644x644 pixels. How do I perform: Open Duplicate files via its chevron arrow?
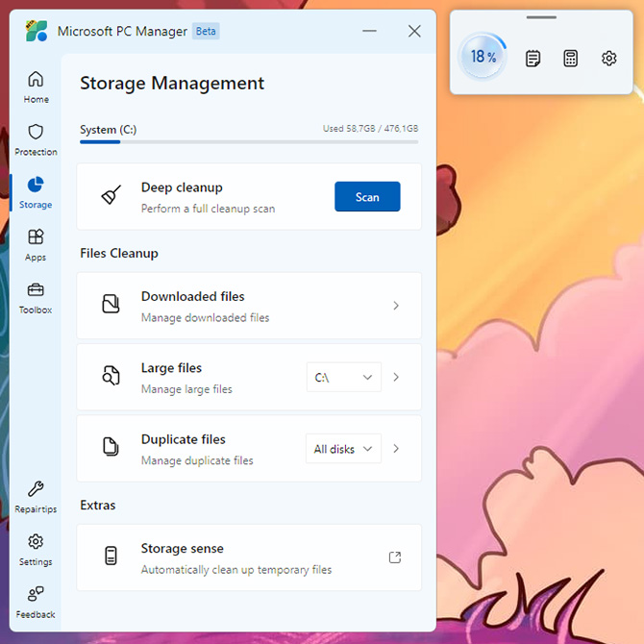click(x=396, y=449)
